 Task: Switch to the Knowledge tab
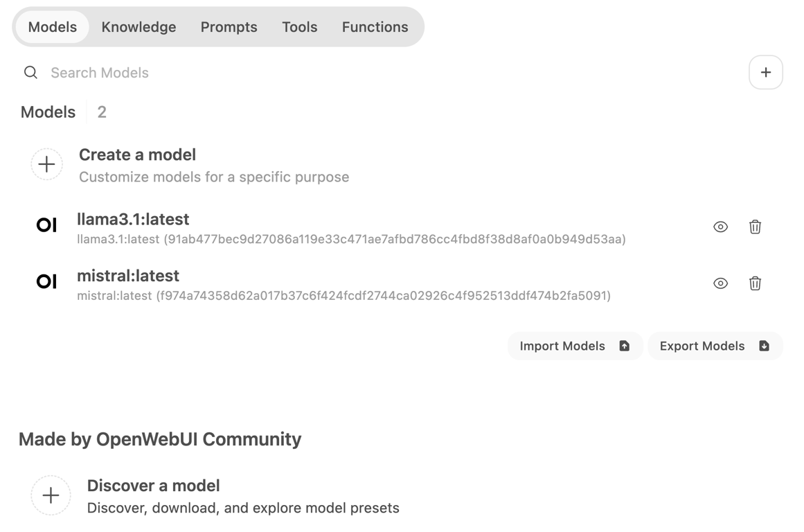pos(139,27)
